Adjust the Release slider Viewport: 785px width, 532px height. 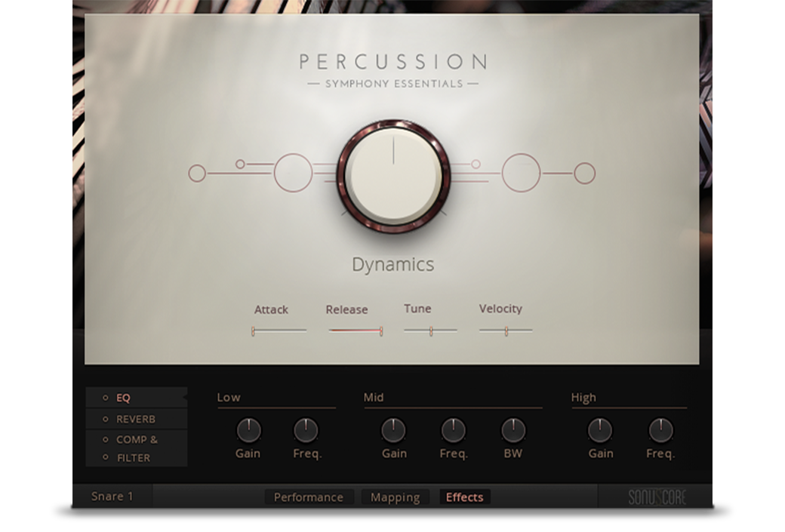click(x=356, y=331)
